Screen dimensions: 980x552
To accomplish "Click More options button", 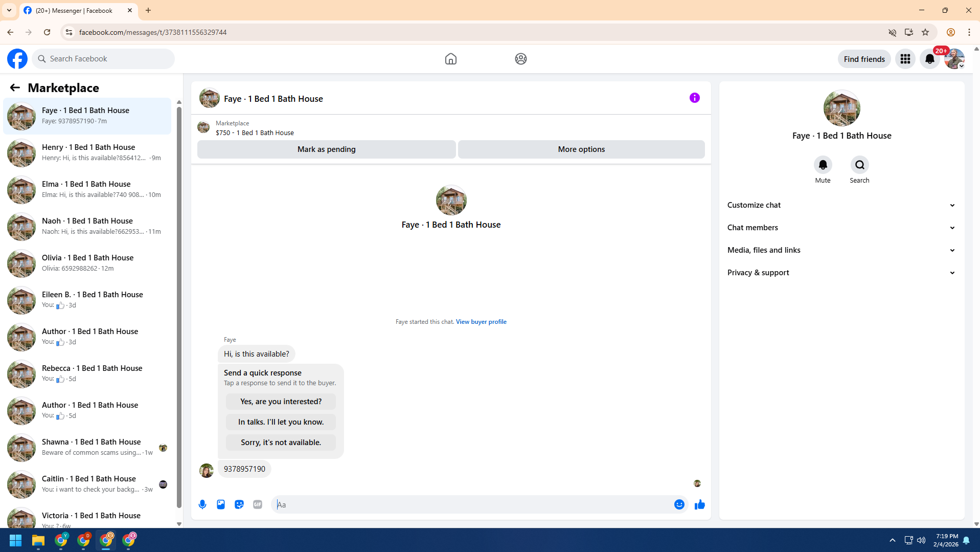I will click(x=581, y=149).
